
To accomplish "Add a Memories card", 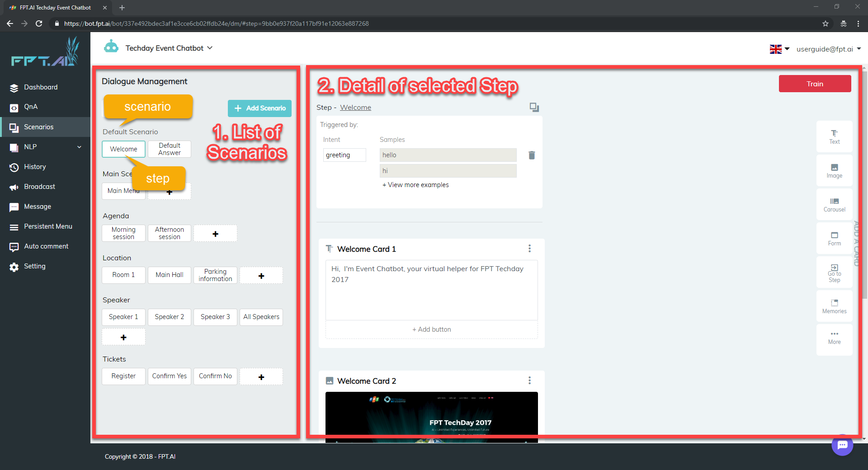I will pyautogui.click(x=834, y=306).
